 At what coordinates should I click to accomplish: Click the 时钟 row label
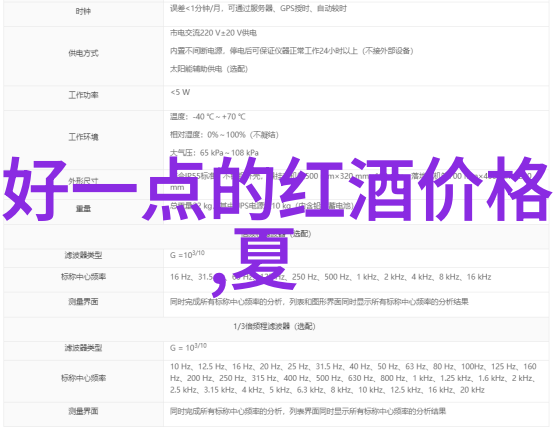click(x=83, y=11)
